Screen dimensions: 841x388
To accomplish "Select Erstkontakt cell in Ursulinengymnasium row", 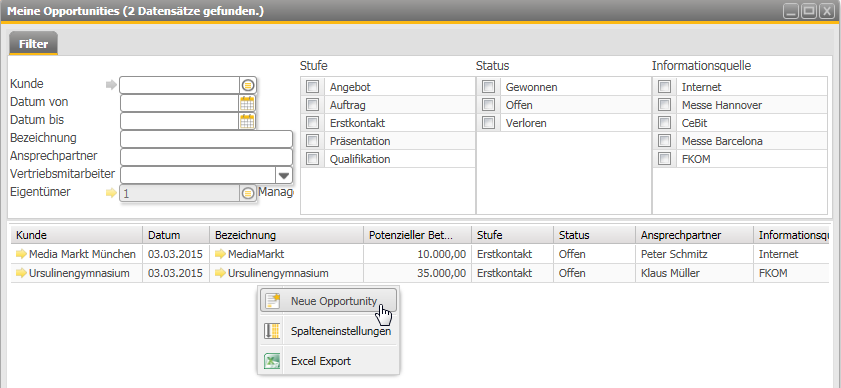I will click(512, 273).
